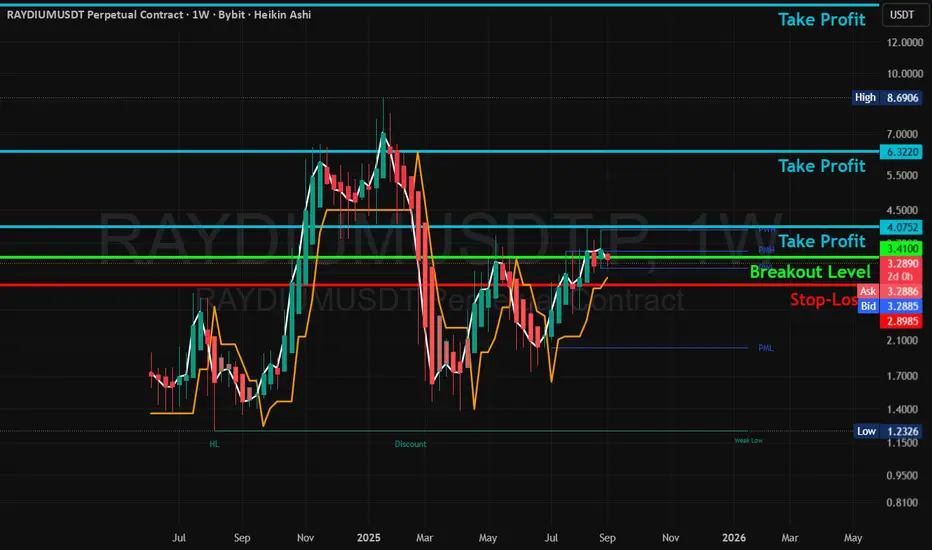Click the PML label on the blue line
This screenshot has height=550, width=932.
(766, 348)
